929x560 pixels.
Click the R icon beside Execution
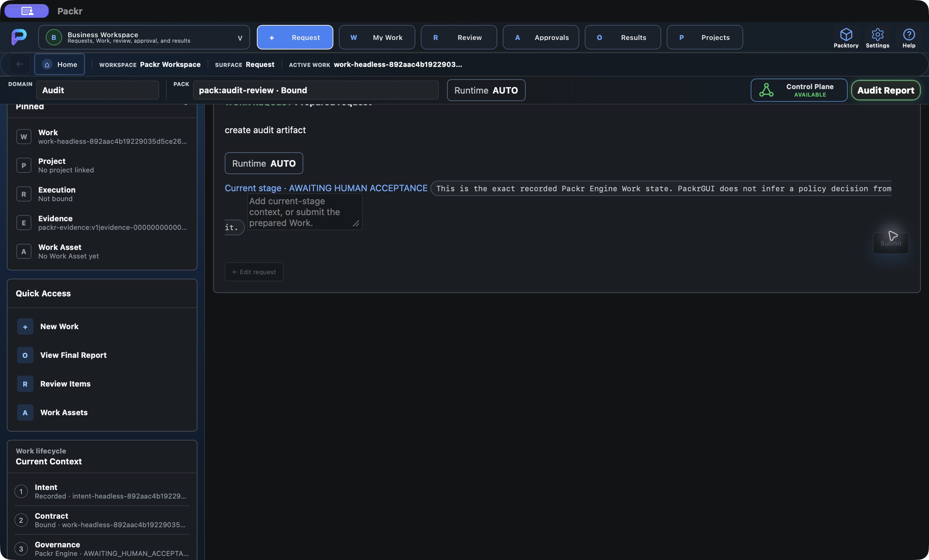[x=24, y=194]
